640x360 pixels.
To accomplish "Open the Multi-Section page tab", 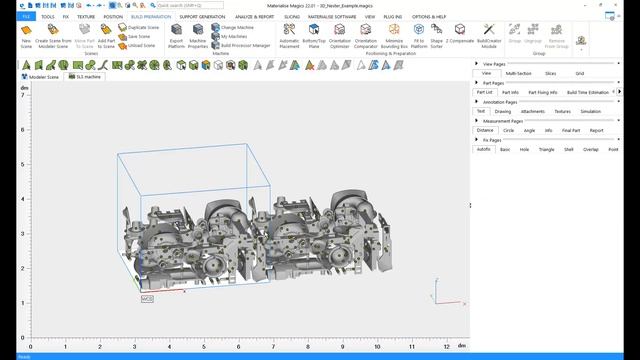I will (518, 73).
